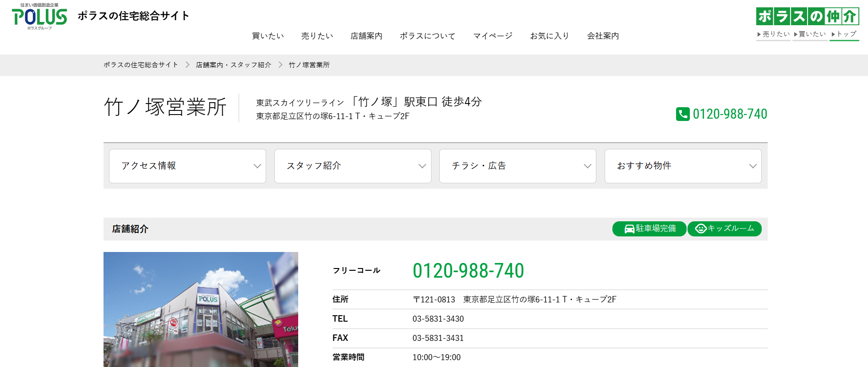Open the 売りたい menu
Image resolution: width=868 pixels, height=367 pixels.
coord(317,36)
